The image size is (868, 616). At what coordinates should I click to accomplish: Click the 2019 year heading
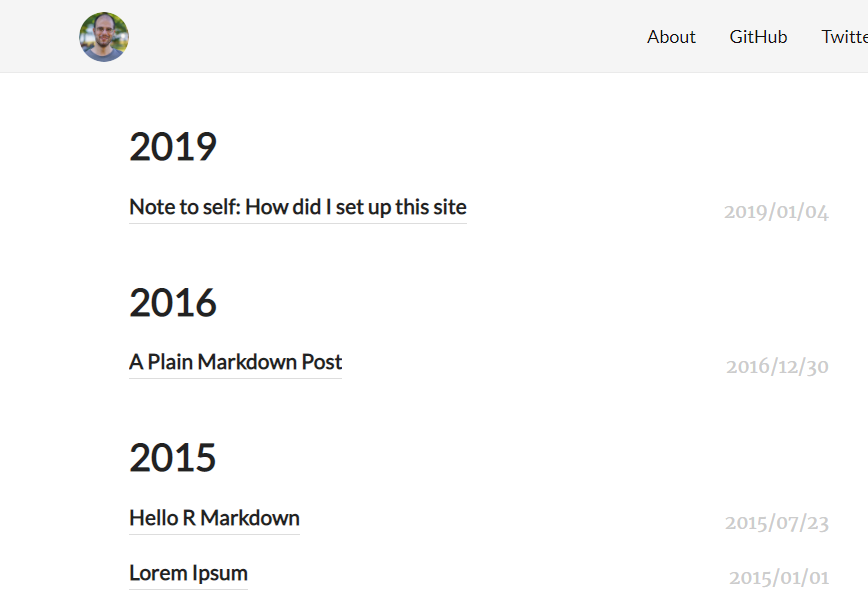click(173, 147)
